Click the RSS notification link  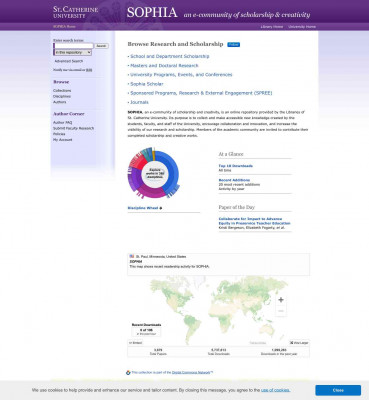[x=89, y=70]
